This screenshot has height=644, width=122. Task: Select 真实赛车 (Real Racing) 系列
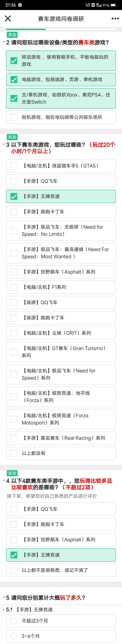[61, 438]
